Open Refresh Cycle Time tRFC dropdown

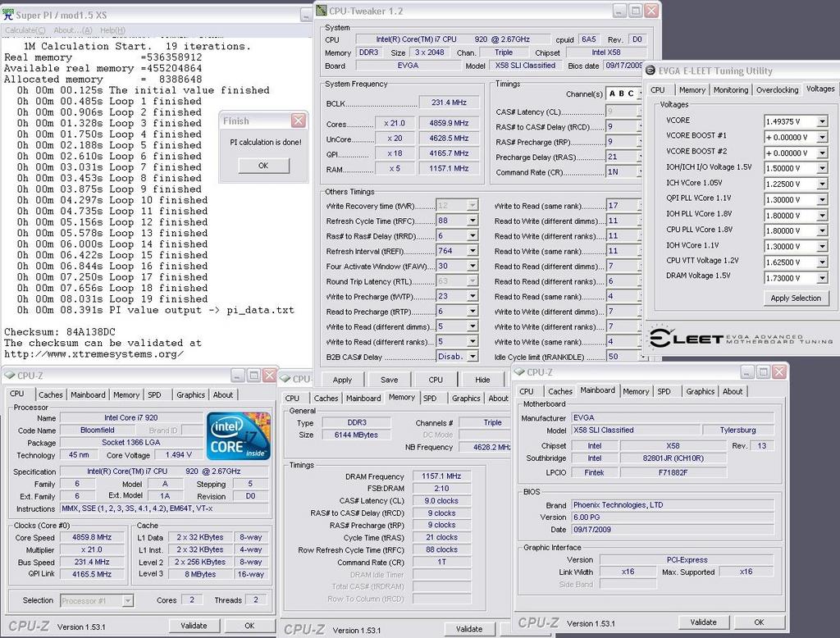pos(472,221)
